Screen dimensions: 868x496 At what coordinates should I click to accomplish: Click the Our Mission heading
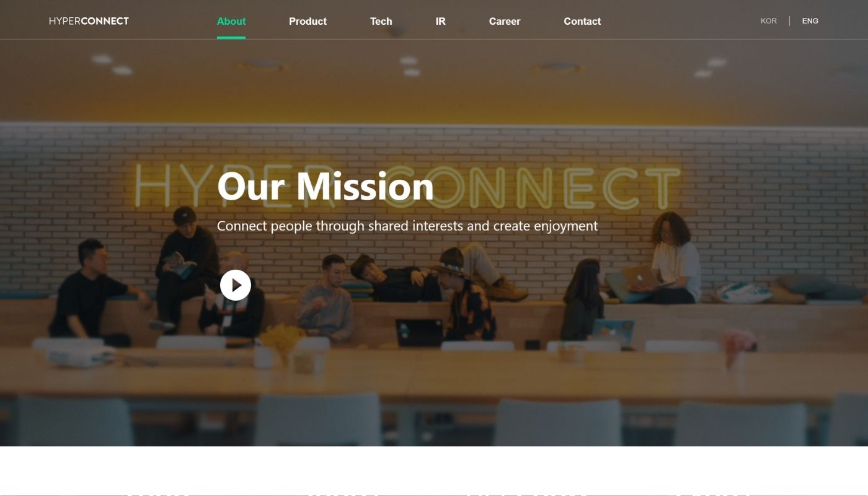(325, 186)
